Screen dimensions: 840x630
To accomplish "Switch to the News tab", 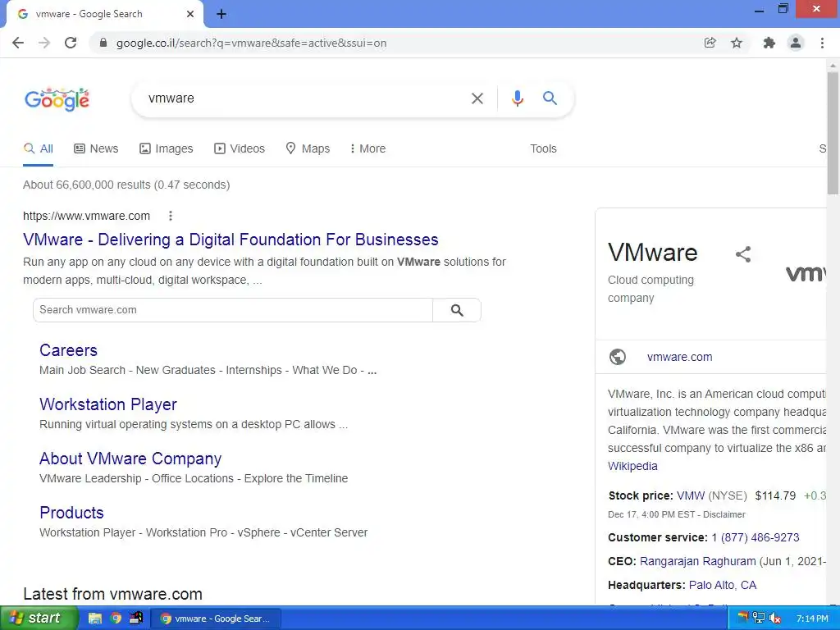I will (x=96, y=149).
